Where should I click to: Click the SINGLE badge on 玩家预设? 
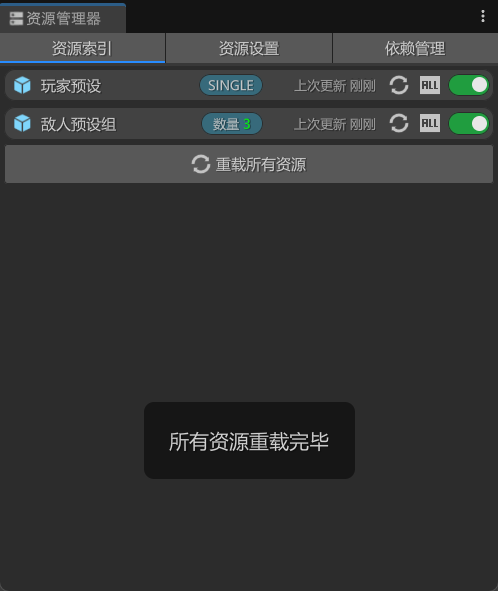pos(231,85)
